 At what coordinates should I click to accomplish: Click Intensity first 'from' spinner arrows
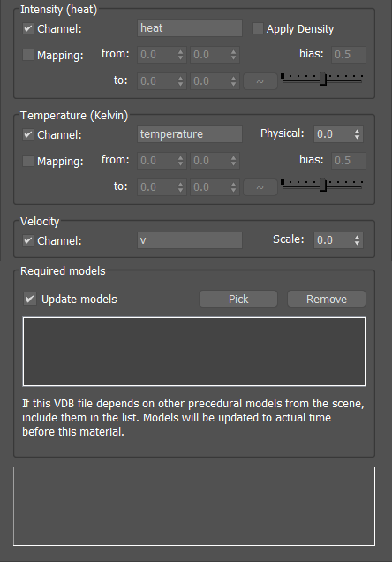180,55
